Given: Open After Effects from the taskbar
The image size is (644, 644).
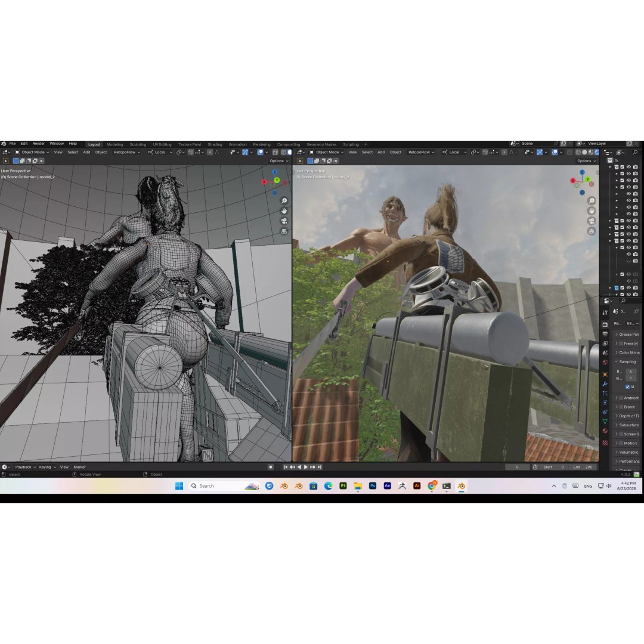Looking at the screenshot, I should (388, 486).
